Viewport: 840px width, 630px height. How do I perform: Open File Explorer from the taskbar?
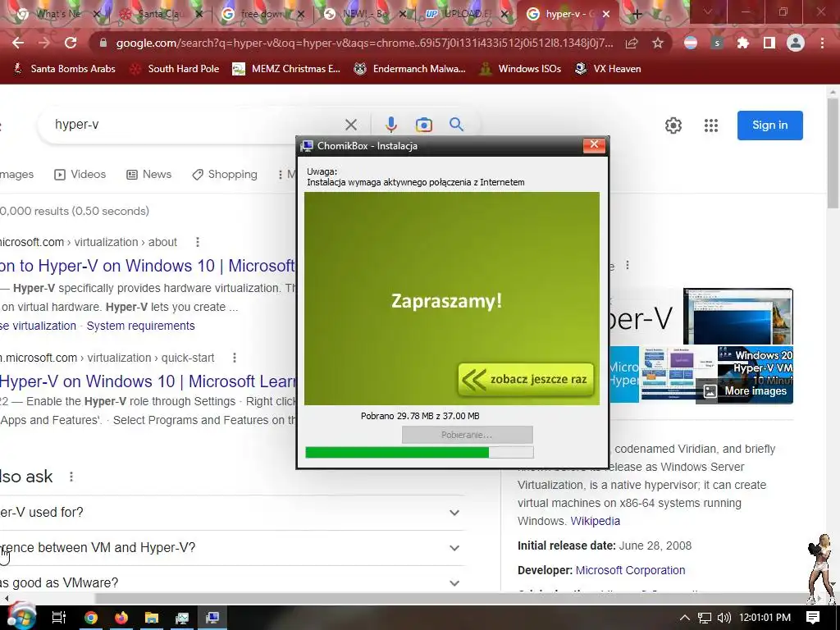(x=152, y=618)
